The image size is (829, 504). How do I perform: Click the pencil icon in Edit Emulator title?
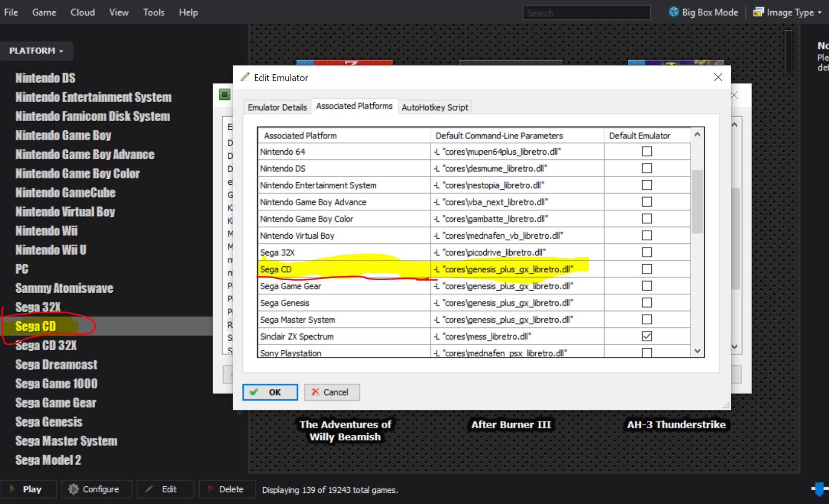click(245, 77)
